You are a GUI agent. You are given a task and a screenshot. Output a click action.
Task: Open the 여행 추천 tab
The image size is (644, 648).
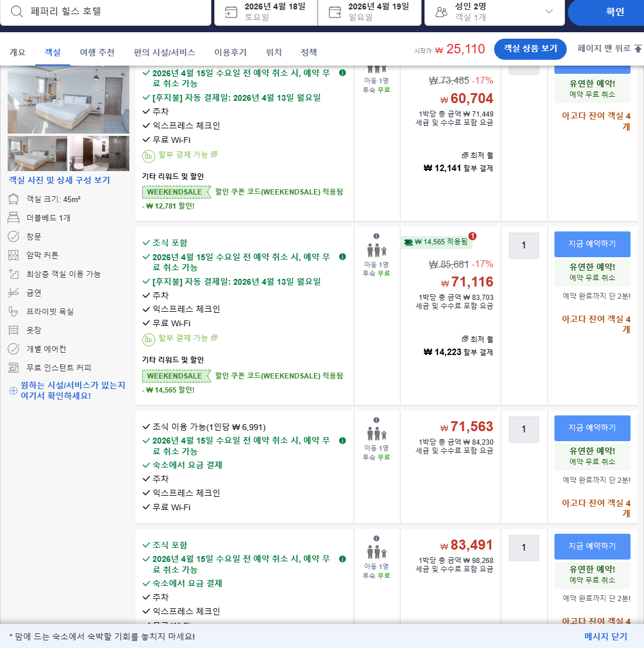[x=97, y=53]
